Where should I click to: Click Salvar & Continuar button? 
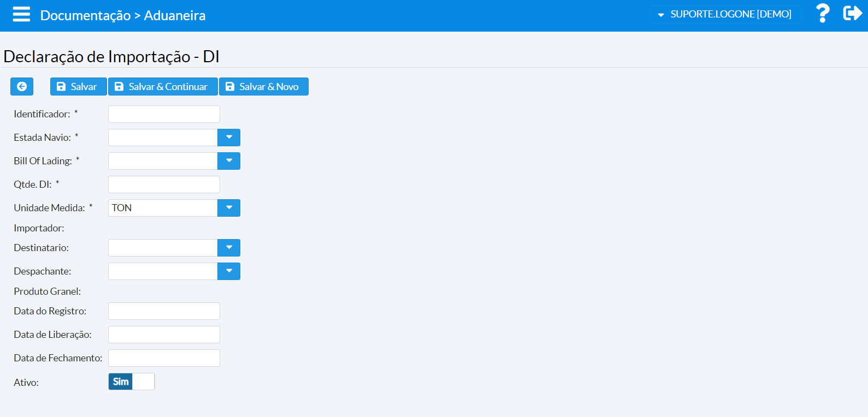point(163,87)
